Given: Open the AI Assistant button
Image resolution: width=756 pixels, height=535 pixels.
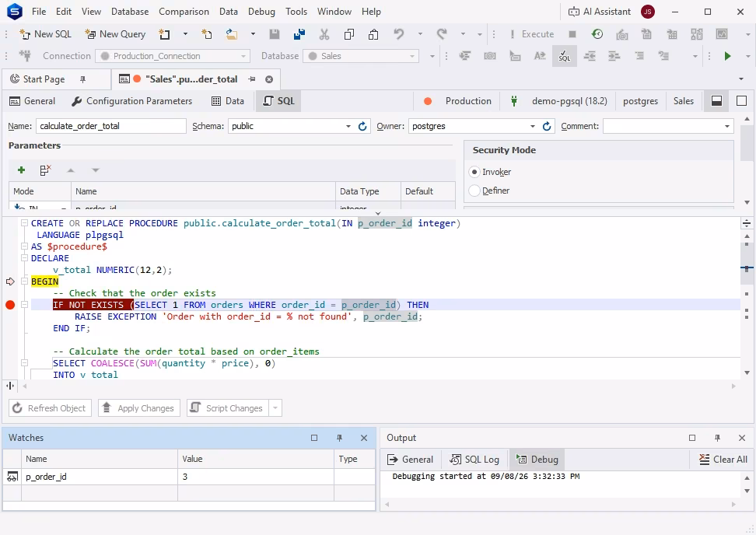Looking at the screenshot, I should coord(600,12).
